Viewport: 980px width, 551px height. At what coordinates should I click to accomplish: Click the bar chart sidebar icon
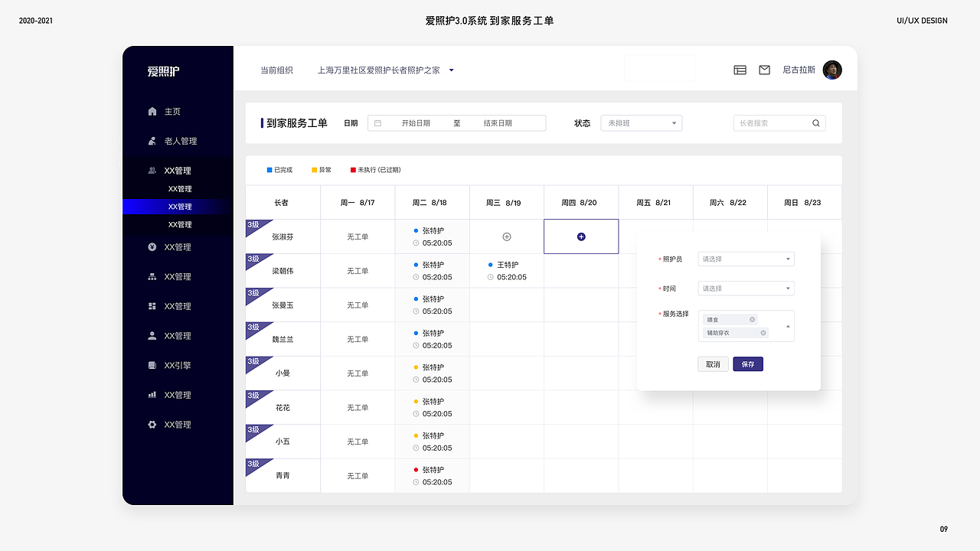tap(152, 395)
